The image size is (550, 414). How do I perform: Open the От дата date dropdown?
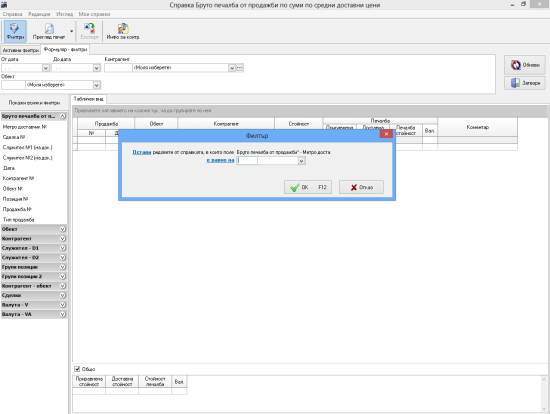(x=46, y=68)
